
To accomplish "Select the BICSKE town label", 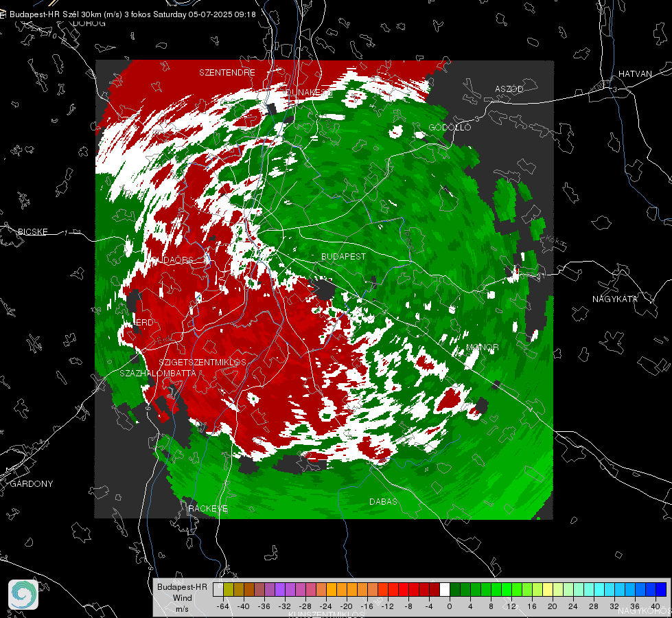I will pyautogui.click(x=33, y=231).
